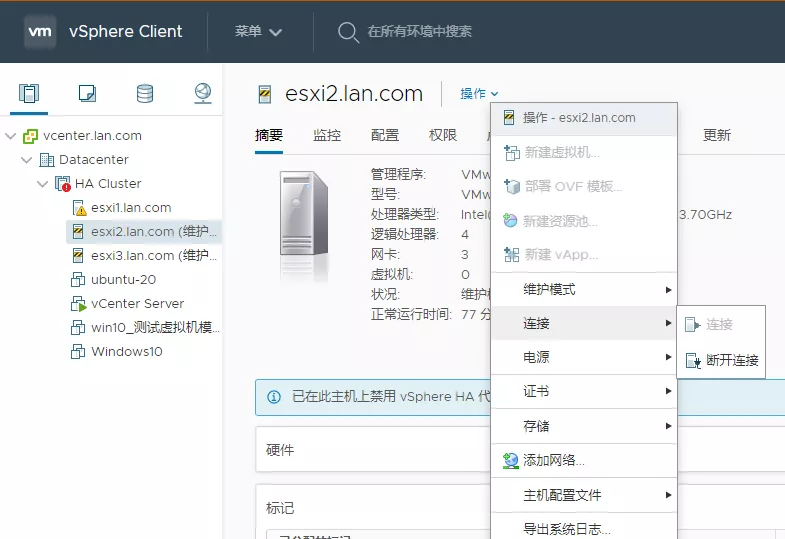Viewport: 785px width, 539px height.
Task: Open the 操作 actions dropdown
Action: tap(479, 94)
